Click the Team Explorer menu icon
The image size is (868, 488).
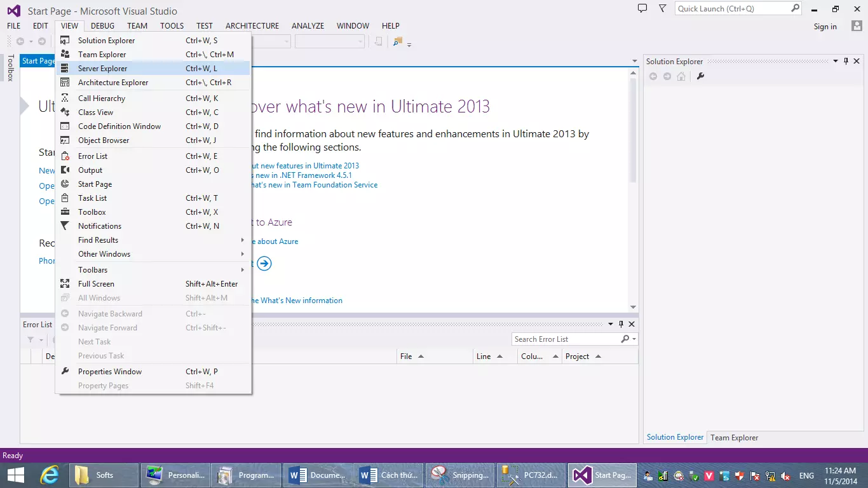65,55
